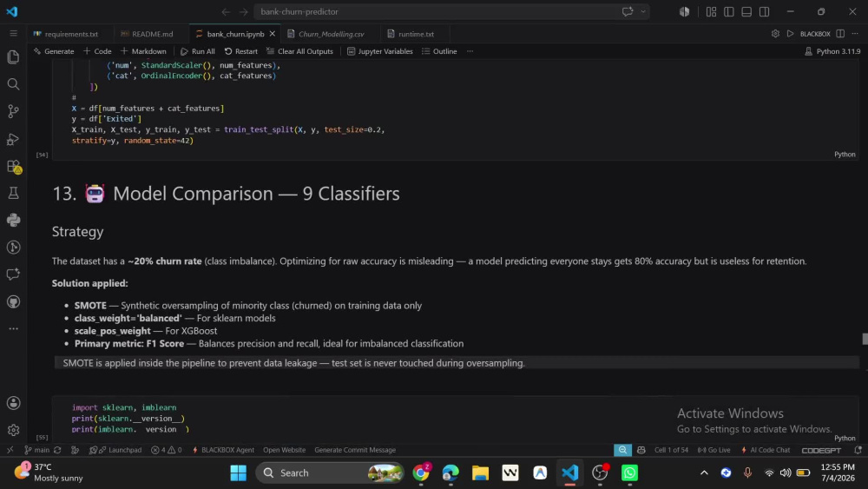
Task: Open the chat view in activity bar
Action: point(13,274)
